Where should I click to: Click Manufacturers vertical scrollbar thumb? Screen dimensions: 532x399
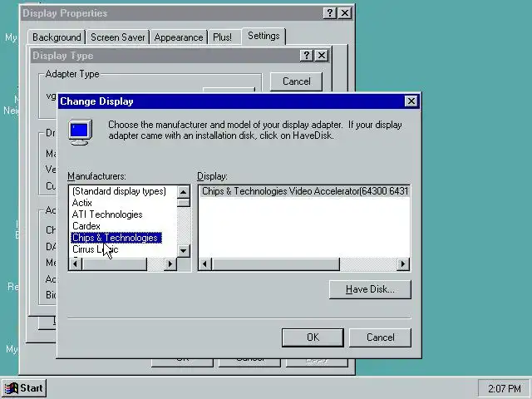(x=184, y=203)
